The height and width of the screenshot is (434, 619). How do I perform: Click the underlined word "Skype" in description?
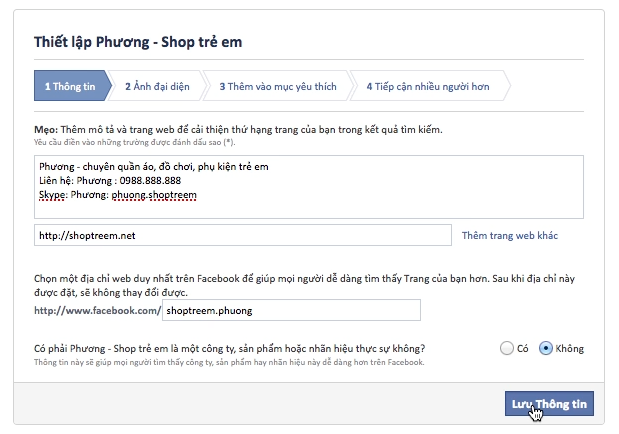click(x=51, y=195)
